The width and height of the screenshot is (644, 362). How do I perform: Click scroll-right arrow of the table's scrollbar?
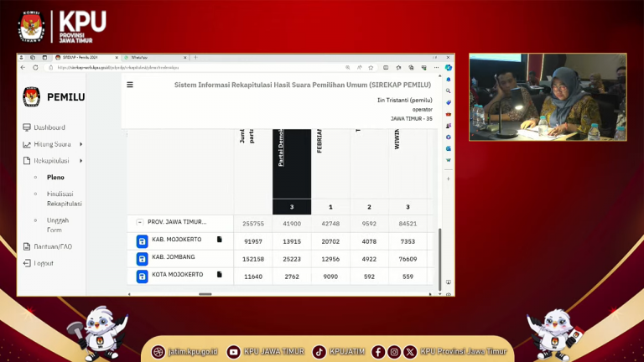[430, 294]
